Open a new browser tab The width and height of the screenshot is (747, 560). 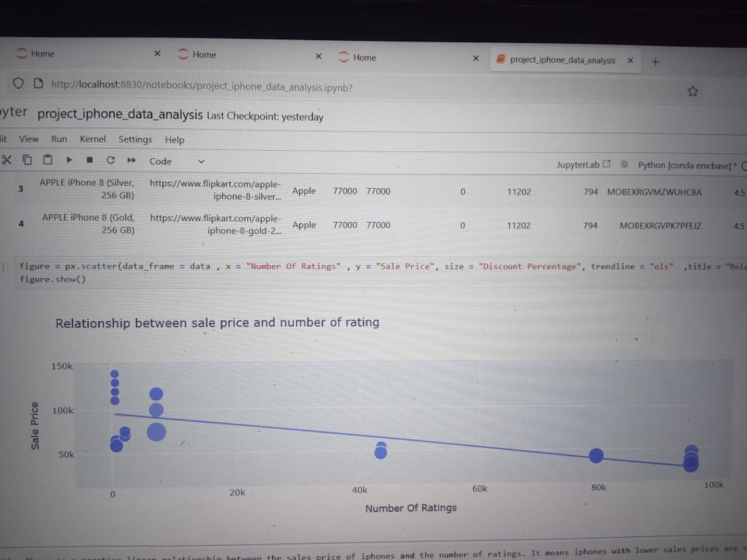coord(655,61)
